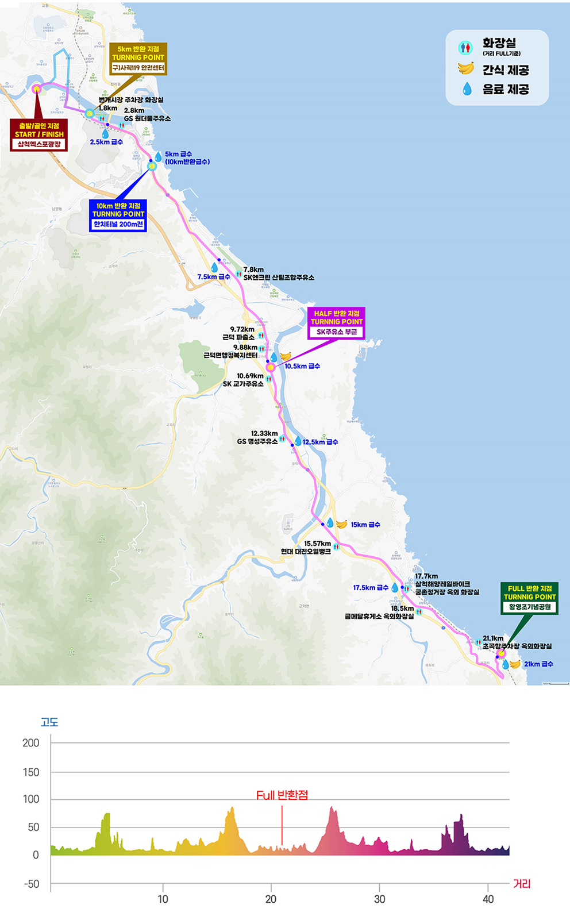Click the red START / FINISH label box
570x924 pixels.
click(x=39, y=135)
